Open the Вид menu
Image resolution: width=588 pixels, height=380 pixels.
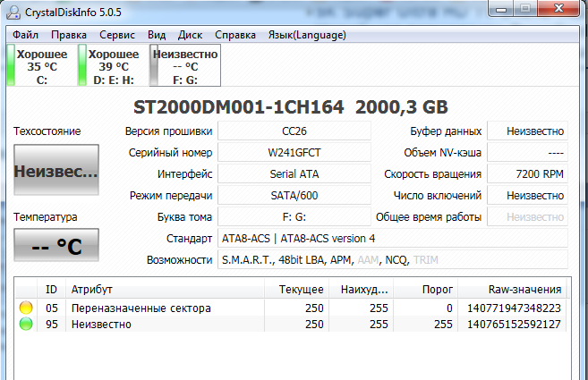tap(157, 35)
